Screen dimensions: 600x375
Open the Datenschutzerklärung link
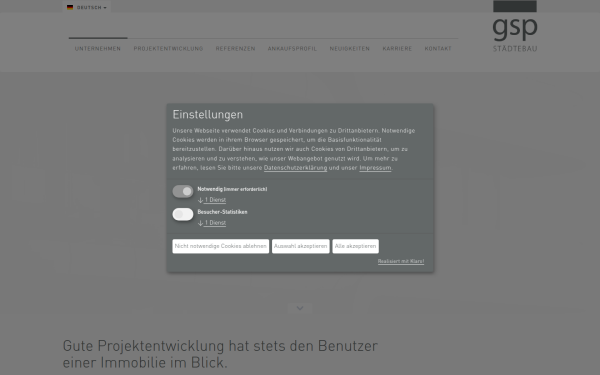(295, 168)
